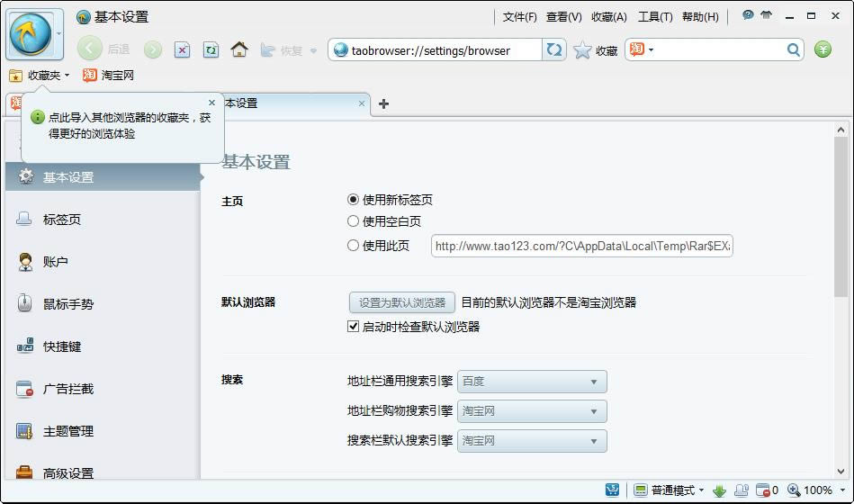Click the search box input field
Screen dimensions: 854x504
coord(719,50)
